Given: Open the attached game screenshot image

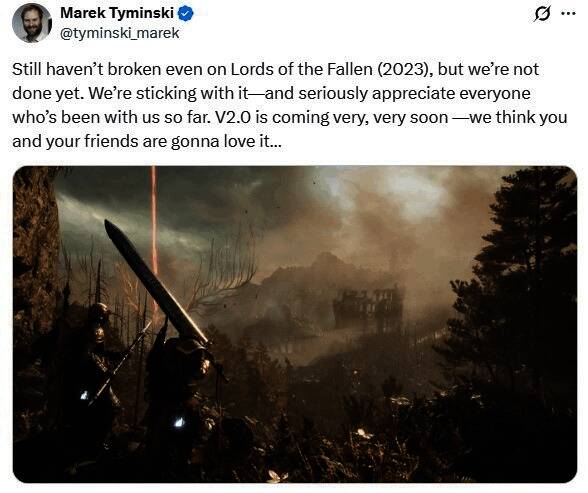Looking at the screenshot, I should click(295, 324).
